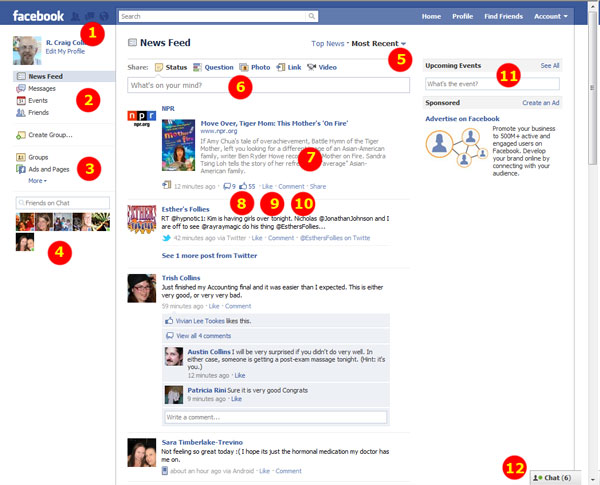Click the search magnifier icon
This screenshot has width=600, height=485.
[312, 16]
